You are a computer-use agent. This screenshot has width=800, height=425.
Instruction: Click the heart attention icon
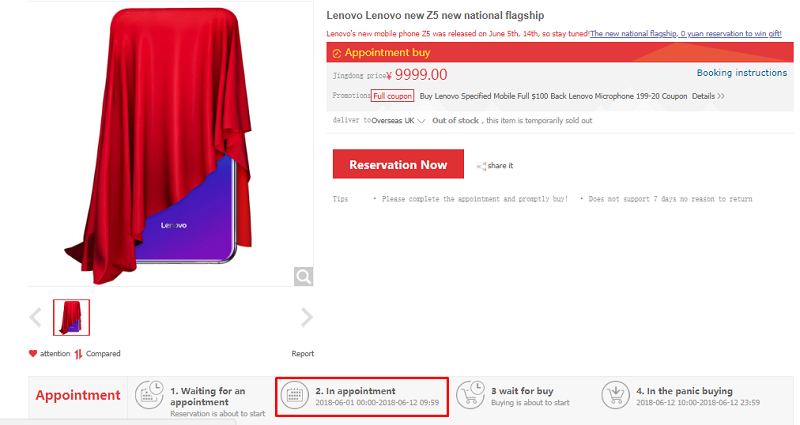[33, 354]
